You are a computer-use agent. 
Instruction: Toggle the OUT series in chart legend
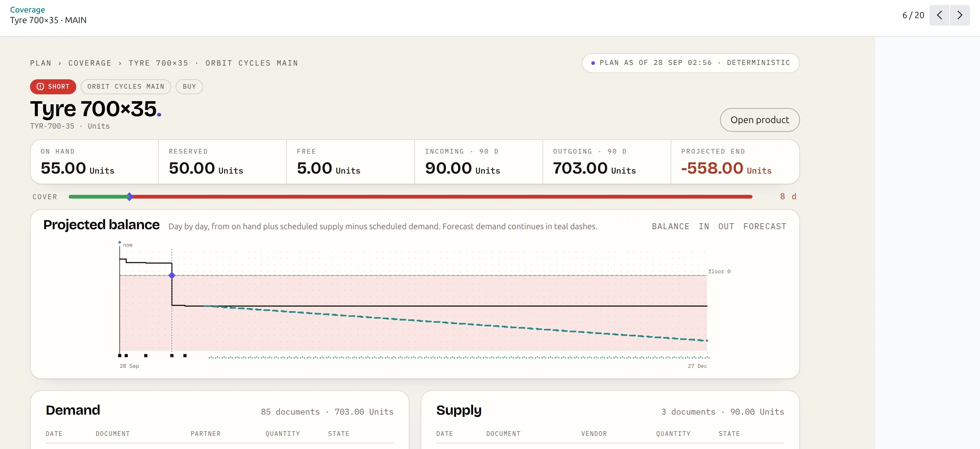[x=726, y=226]
